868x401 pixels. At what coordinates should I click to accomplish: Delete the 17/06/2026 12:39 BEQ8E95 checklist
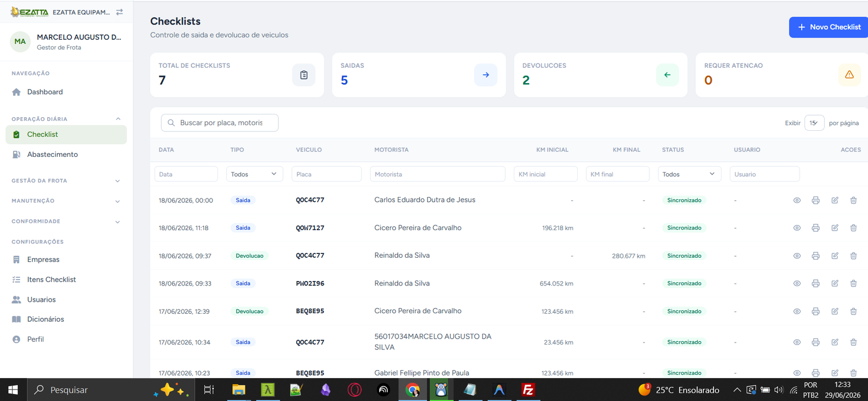853,311
